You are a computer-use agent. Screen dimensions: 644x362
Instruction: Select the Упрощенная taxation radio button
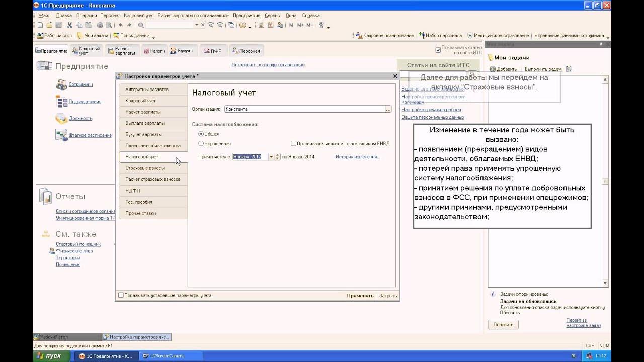201,143
